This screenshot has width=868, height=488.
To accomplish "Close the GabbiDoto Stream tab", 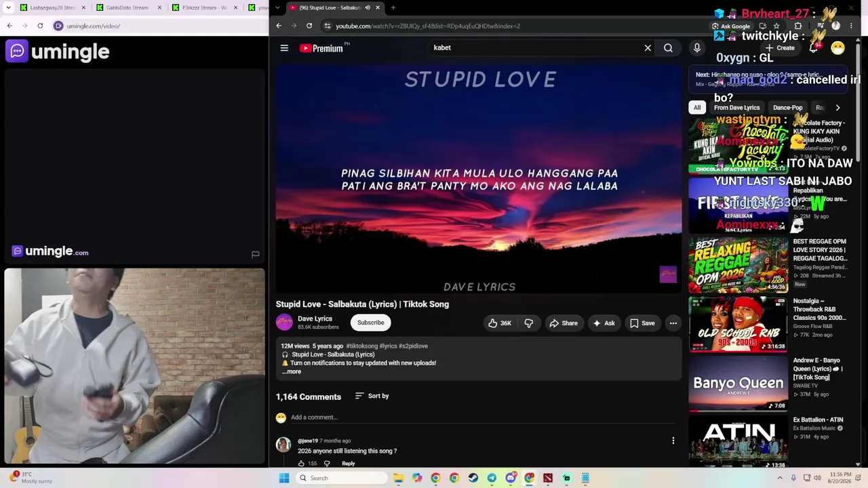I will (x=160, y=7).
